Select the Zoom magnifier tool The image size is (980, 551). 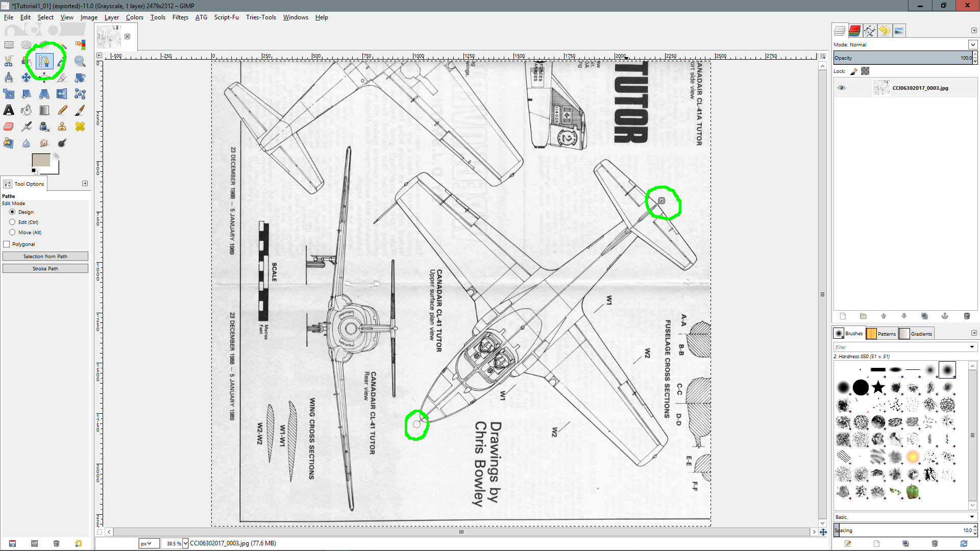(80, 61)
